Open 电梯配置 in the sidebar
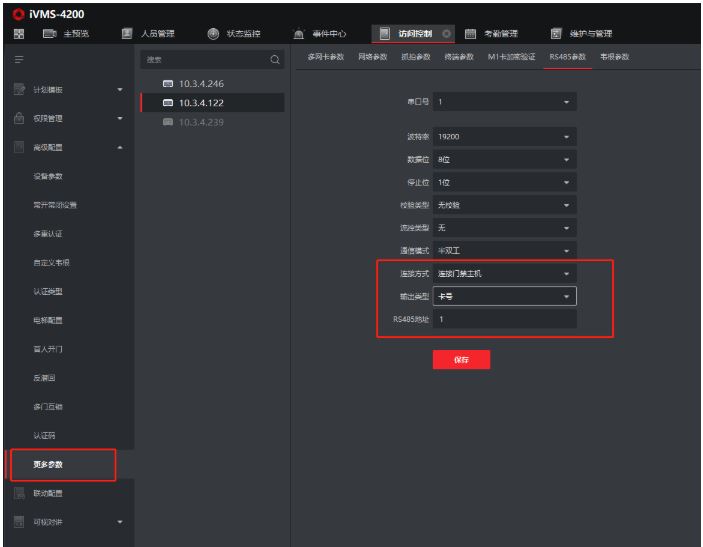This screenshot has height=547, width=703. (48, 320)
